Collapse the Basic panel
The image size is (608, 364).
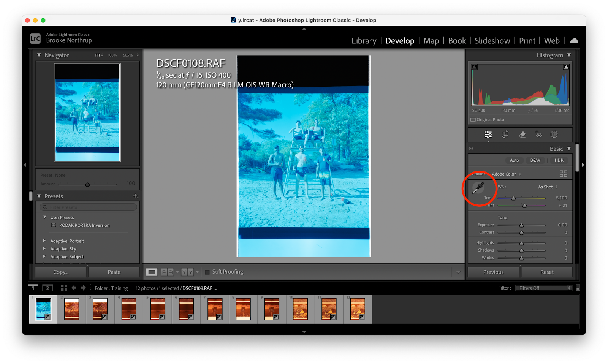click(x=569, y=149)
